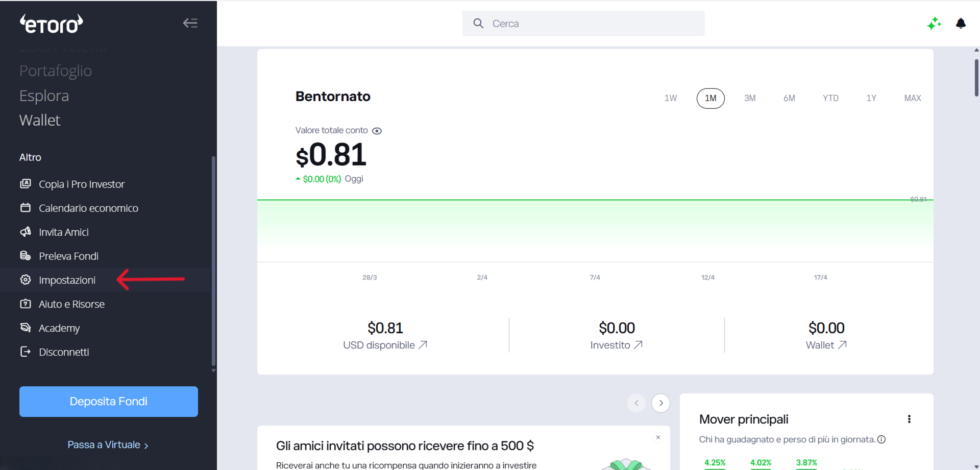Click the main page vertical scrollbar

click(x=976, y=78)
